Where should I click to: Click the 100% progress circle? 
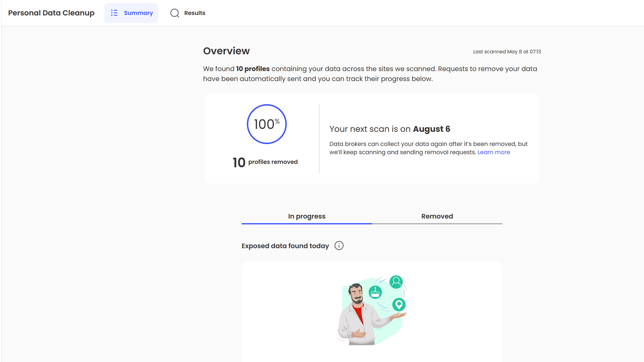(267, 124)
